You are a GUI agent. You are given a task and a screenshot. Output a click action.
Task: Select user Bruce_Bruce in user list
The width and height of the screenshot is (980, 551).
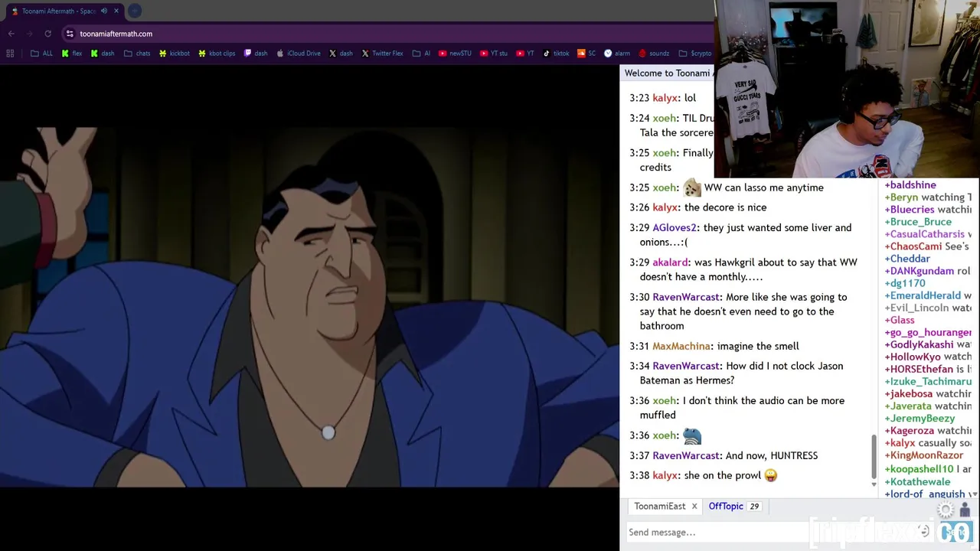tap(918, 221)
